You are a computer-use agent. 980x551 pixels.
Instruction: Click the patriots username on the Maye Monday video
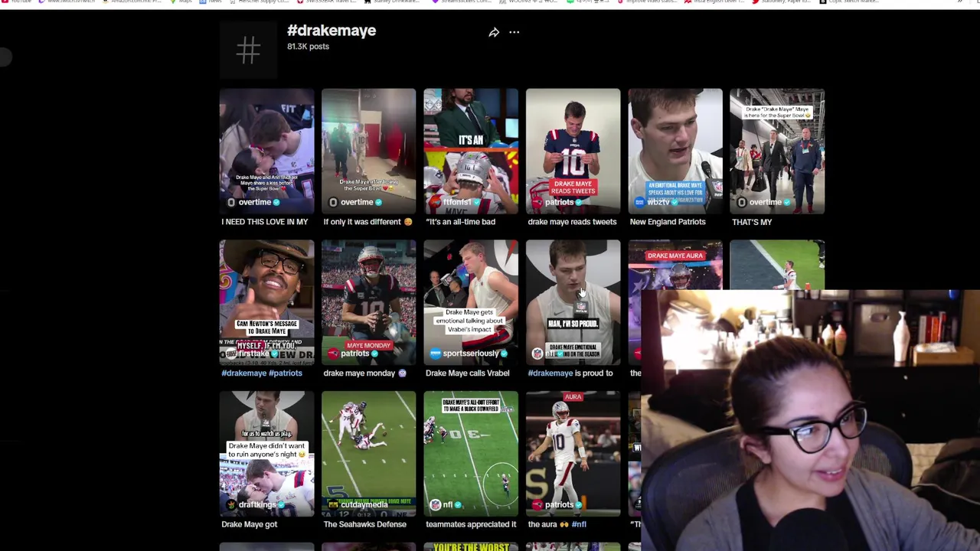[354, 354]
